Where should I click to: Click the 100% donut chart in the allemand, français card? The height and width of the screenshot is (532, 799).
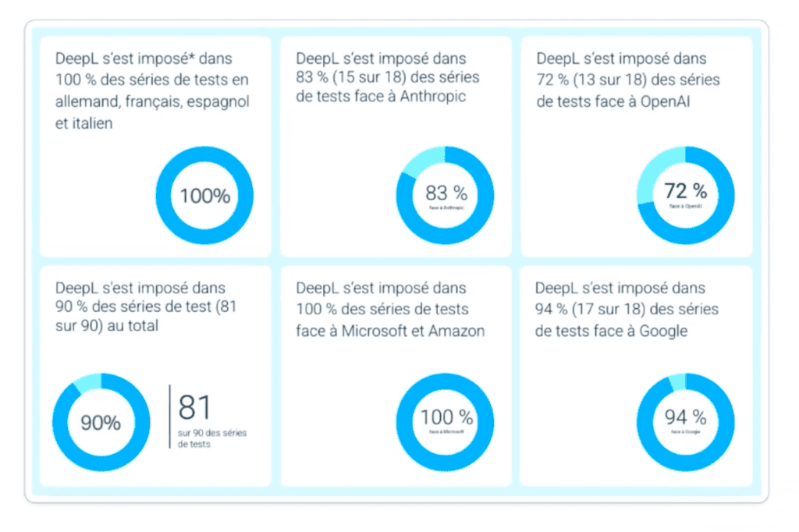click(204, 195)
